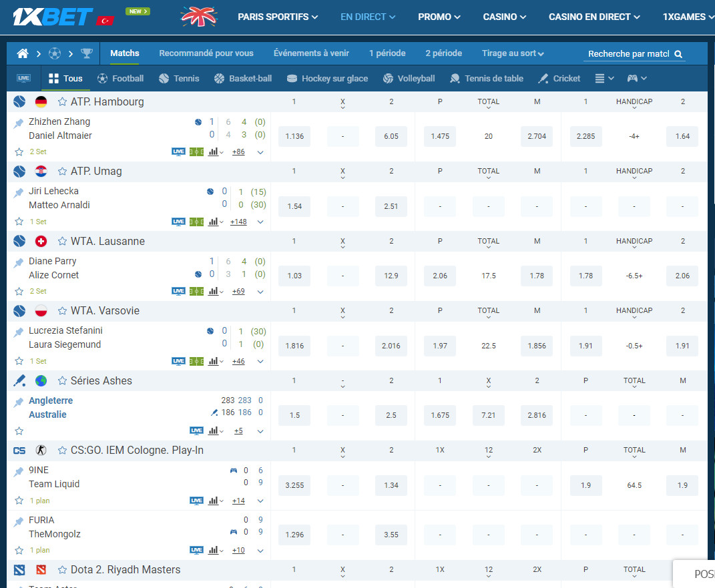Screen dimensions: 715x588
Task: Pin the Diane Parry match
Action: tap(18, 262)
